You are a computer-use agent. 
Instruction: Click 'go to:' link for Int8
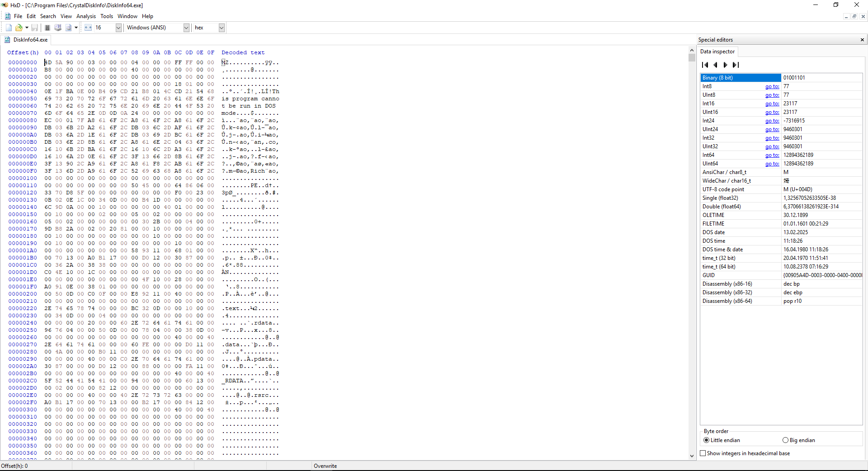[x=772, y=86]
